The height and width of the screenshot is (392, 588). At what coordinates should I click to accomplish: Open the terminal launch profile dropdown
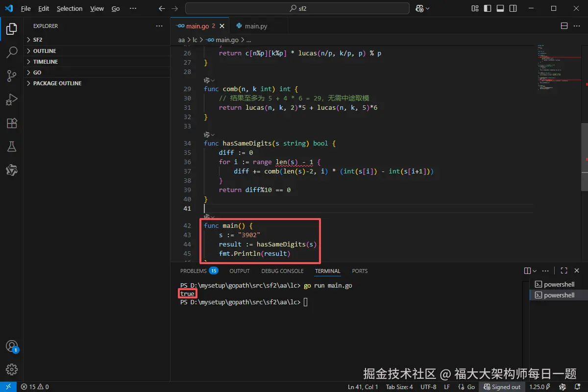point(535,270)
